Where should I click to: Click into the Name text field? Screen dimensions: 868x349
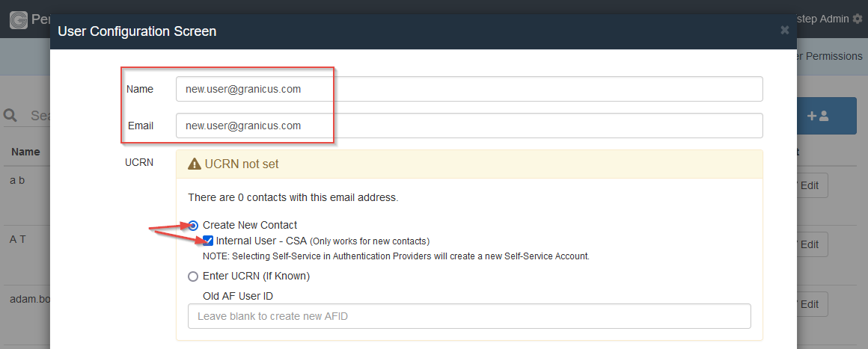point(469,89)
